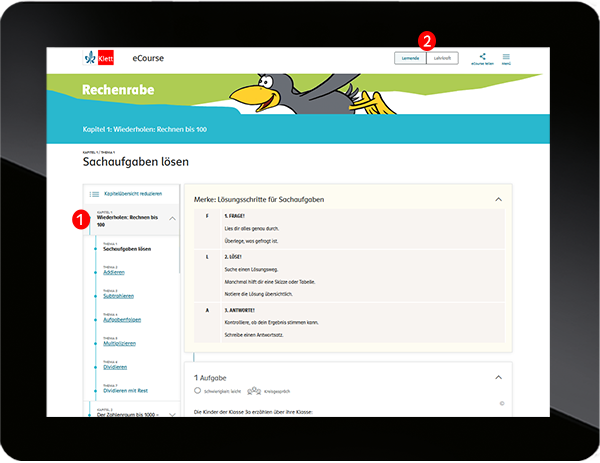Click Kapitelübersicht reduzieren link
Viewport: 600px width, 463px height.
133,194
